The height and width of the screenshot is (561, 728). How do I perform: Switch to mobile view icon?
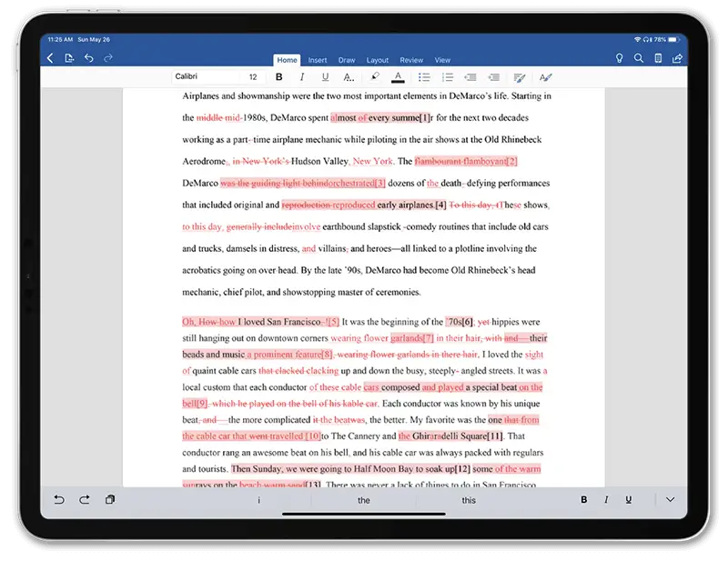coord(658,59)
